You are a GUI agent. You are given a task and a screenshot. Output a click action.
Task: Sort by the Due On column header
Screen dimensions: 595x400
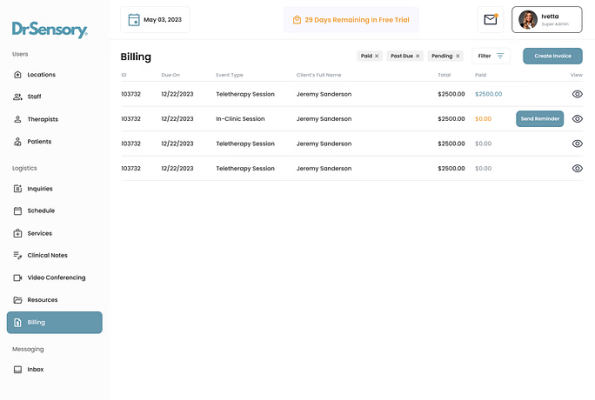170,75
